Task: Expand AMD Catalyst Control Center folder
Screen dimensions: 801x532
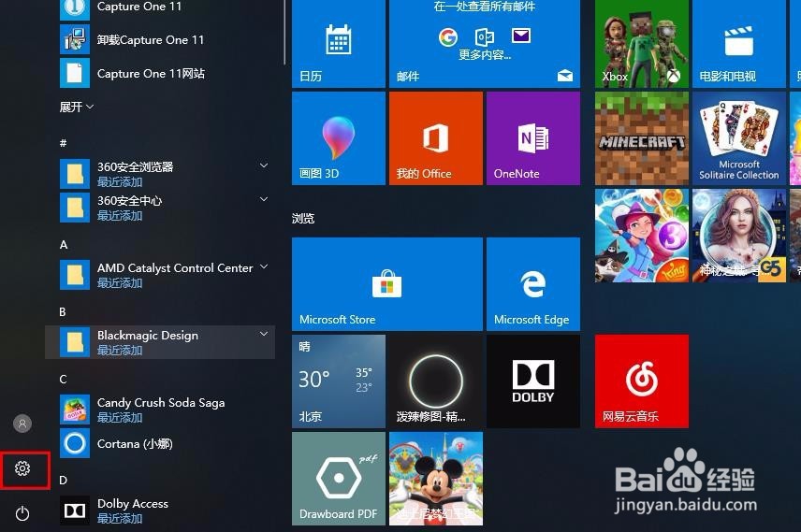Action: tap(160, 275)
